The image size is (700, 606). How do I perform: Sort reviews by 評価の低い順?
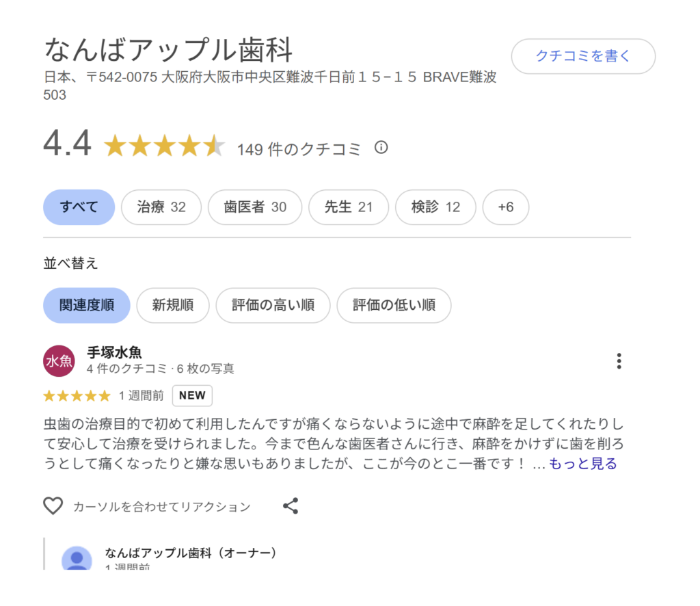tap(394, 305)
